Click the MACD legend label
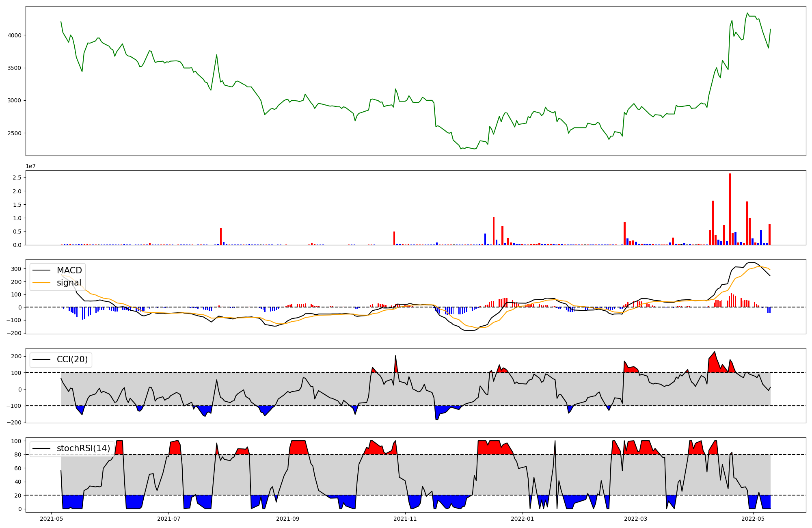 click(69, 270)
